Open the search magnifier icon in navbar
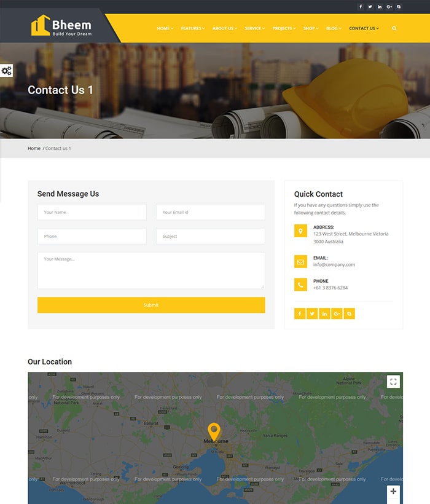Image resolution: width=430 pixels, height=504 pixels. [394, 28]
